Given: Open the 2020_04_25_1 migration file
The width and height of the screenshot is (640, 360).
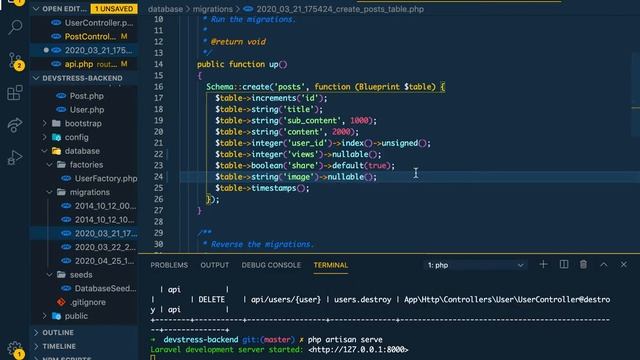Looking at the screenshot, I should click(x=104, y=261).
